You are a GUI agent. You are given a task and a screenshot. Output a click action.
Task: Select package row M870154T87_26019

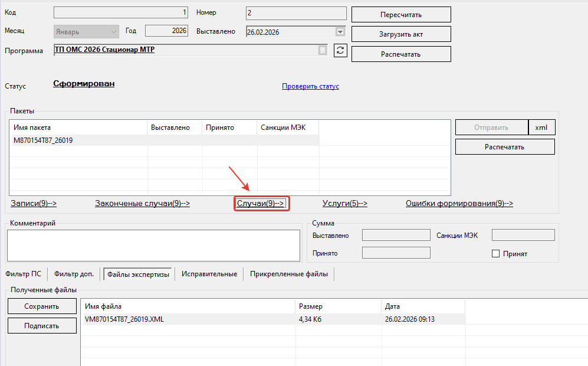pos(166,140)
